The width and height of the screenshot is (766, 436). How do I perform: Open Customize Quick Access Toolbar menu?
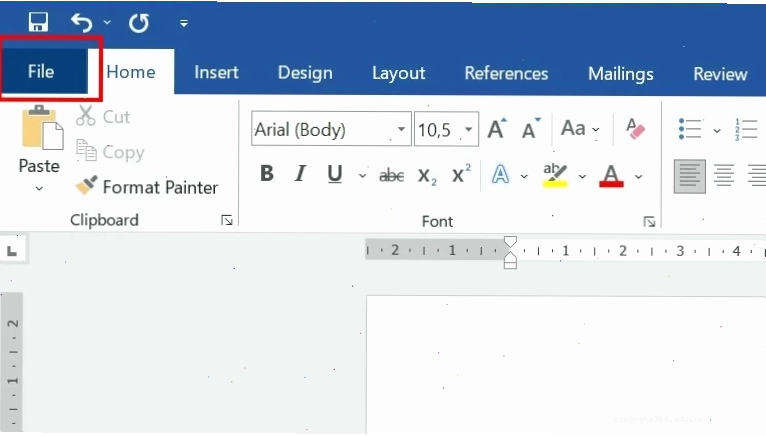[x=184, y=23]
